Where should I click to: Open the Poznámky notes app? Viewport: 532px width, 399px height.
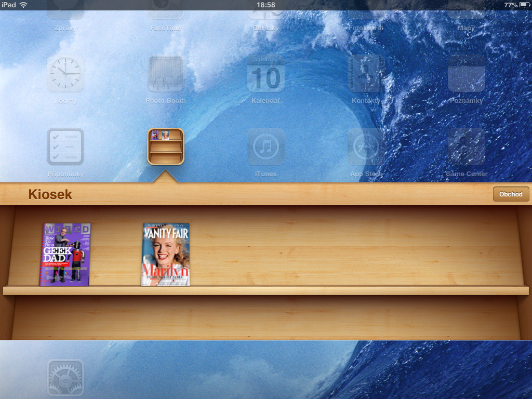(466, 74)
